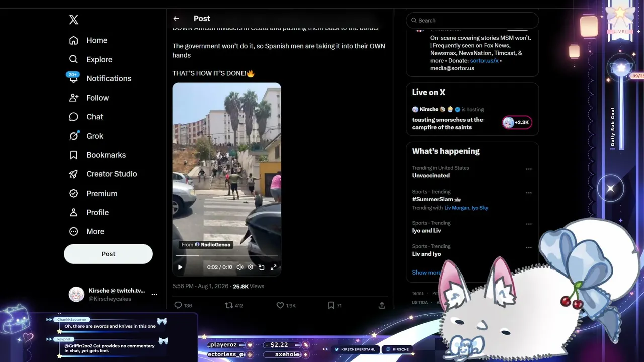This screenshot has width=644, height=362.
Task: Click the search magnifier icon
Action: click(x=414, y=21)
